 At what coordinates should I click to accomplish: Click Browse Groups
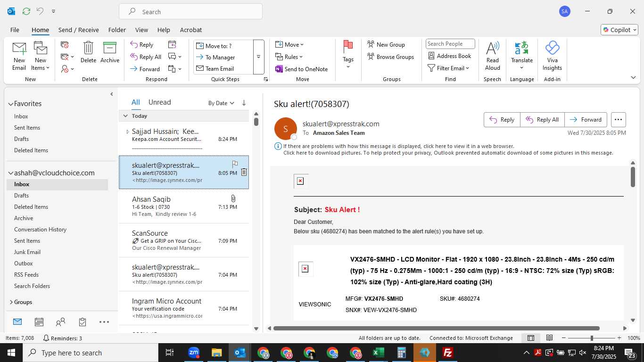[390, 57]
